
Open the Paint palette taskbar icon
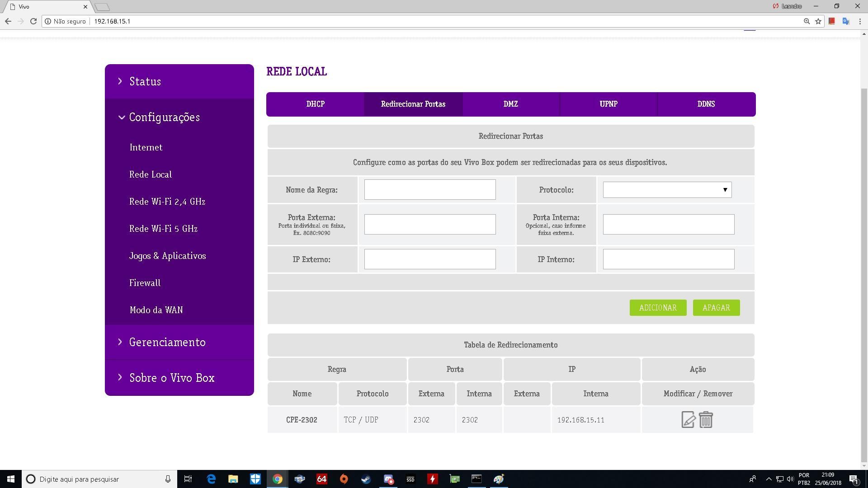tap(499, 479)
